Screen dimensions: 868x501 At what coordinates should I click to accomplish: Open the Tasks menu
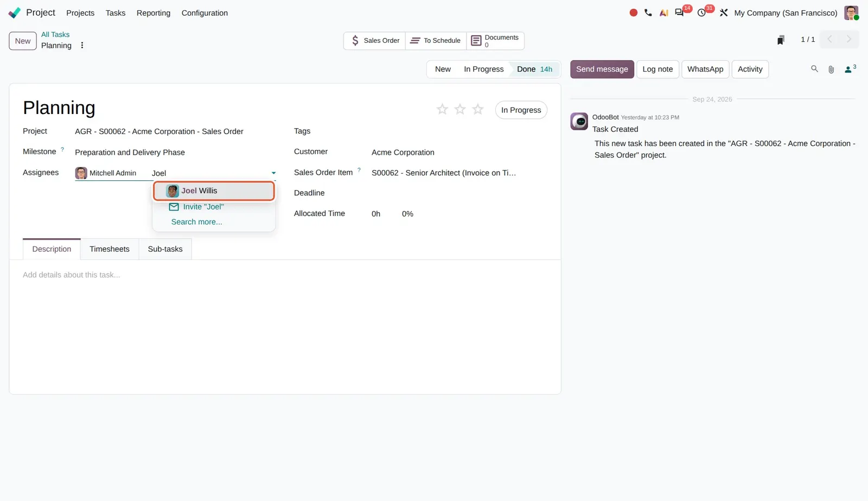[x=116, y=13]
